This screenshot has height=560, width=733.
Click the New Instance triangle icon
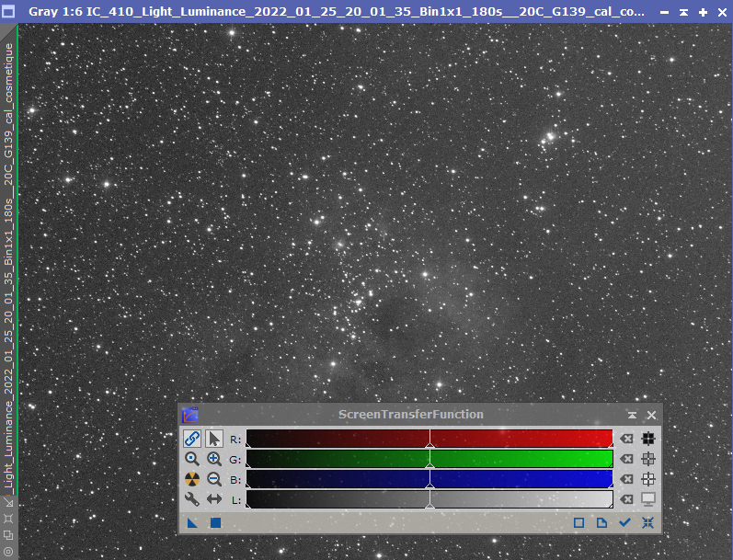tap(192, 522)
